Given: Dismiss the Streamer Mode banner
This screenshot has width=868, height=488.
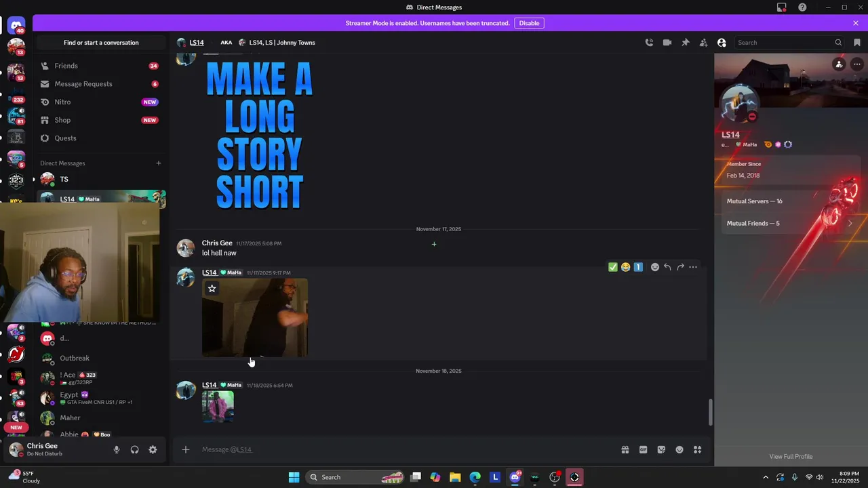Looking at the screenshot, I should 856,23.
